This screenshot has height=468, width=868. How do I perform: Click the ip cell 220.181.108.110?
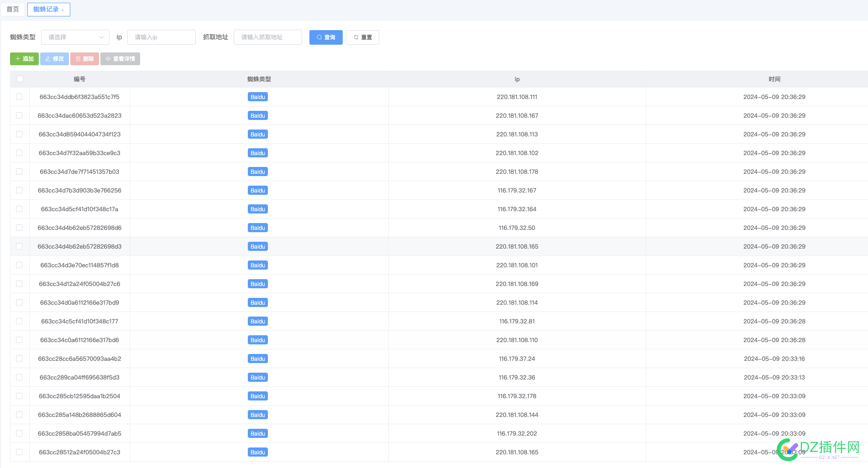517,340
